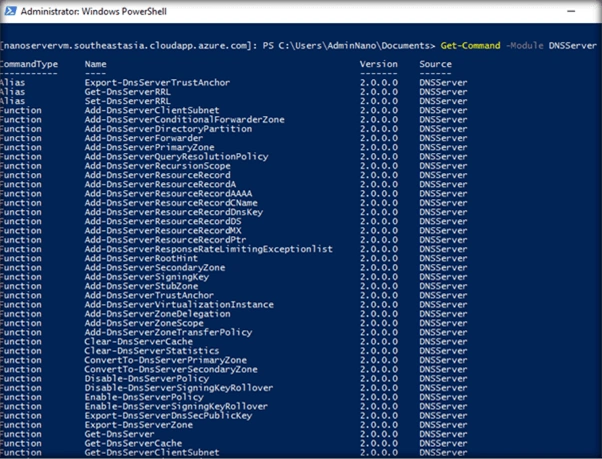
Task: Click the Add-DnsServerVirtualizationInstance function name
Action: click(179, 305)
